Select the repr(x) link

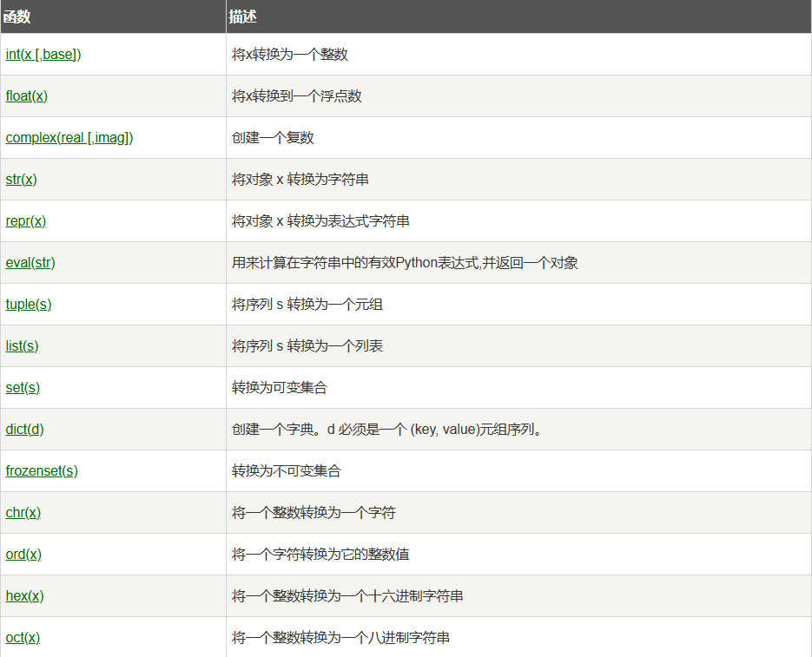[x=25, y=221]
